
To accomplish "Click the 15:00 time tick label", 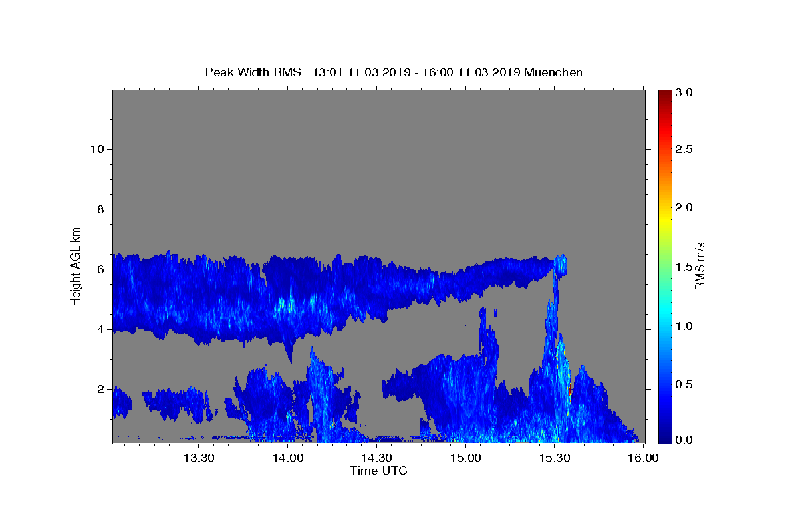I will [x=466, y=458].
